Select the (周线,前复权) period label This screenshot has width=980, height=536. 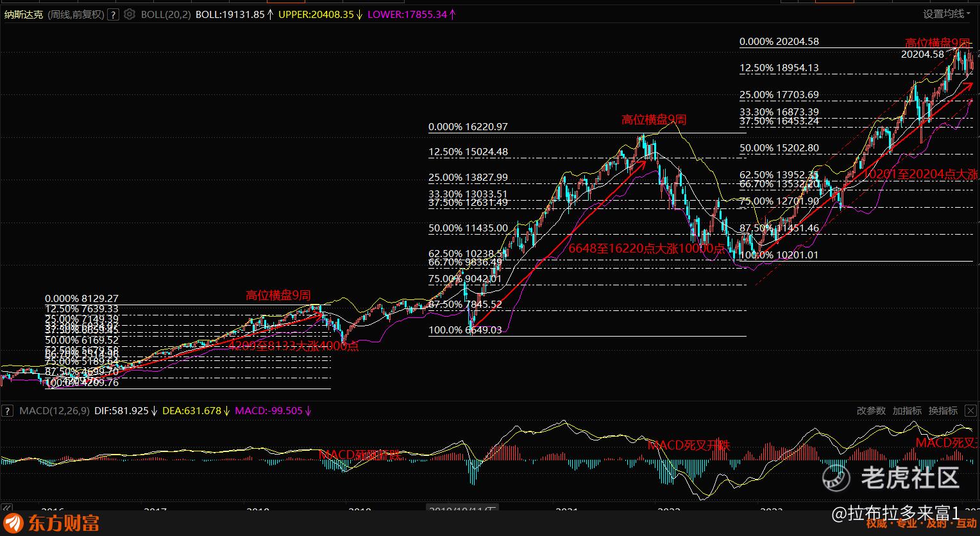(x=74, y=14)
